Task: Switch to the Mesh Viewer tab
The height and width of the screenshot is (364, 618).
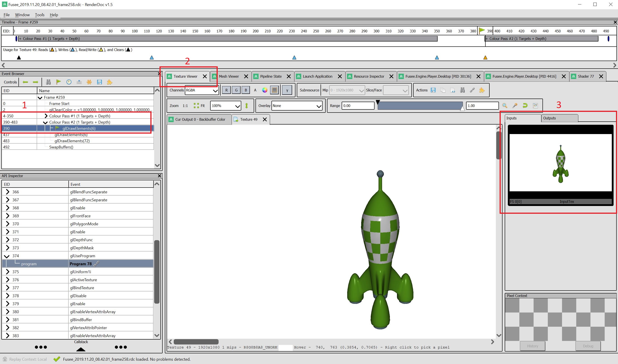Action: pyautogui.click(x=229, y=76)
